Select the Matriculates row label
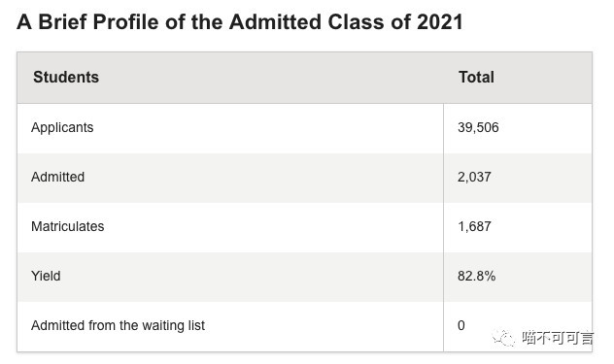The image size is (614, 364). [x=67, y=226]
